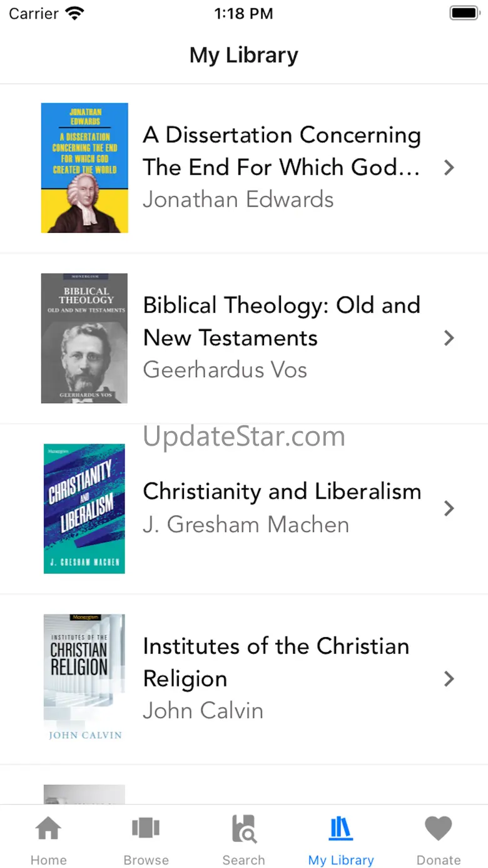Open the Jonathan Edwards book cover

click(84, 168)
